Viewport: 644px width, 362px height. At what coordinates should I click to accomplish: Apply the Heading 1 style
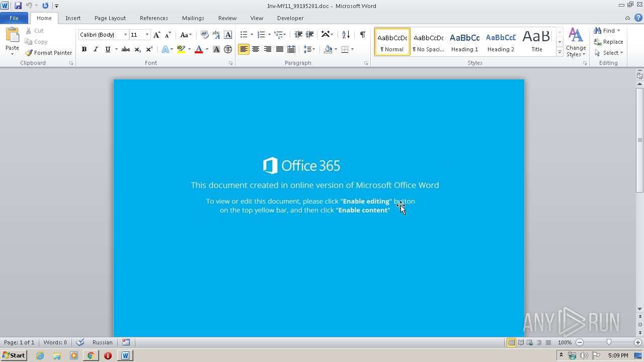pyautogui.click(x=464, y=42)
